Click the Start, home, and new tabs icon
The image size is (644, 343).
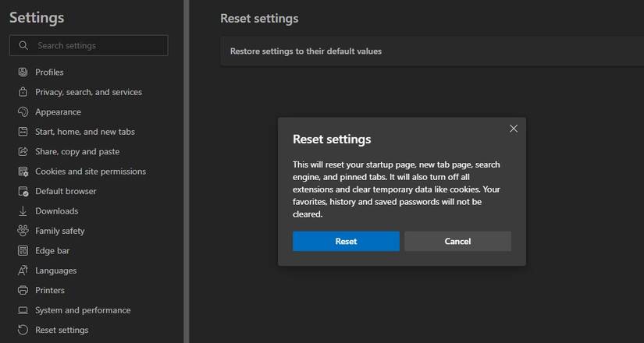click(x=23, y=132)
